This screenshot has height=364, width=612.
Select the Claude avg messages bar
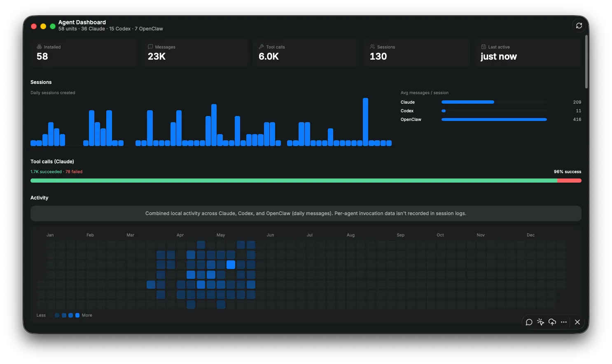coord(468,102)
